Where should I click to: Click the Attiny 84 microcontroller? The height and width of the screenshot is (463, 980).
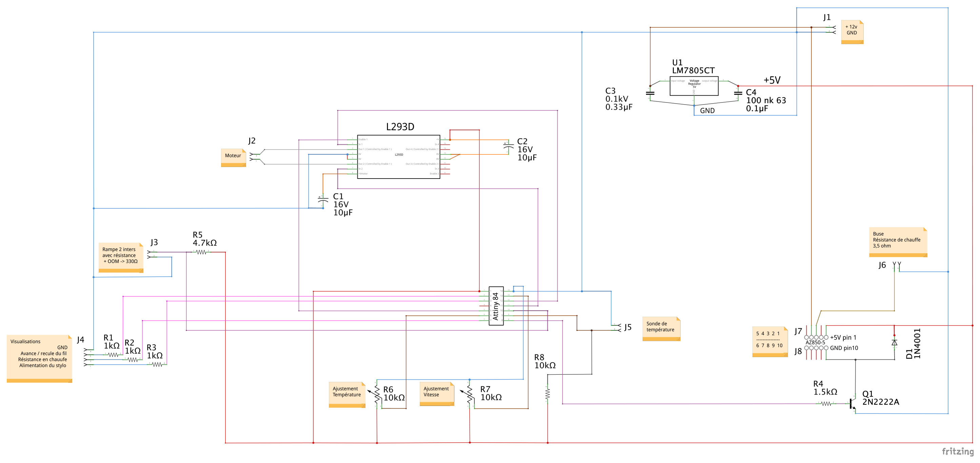(x=496, y=306)
